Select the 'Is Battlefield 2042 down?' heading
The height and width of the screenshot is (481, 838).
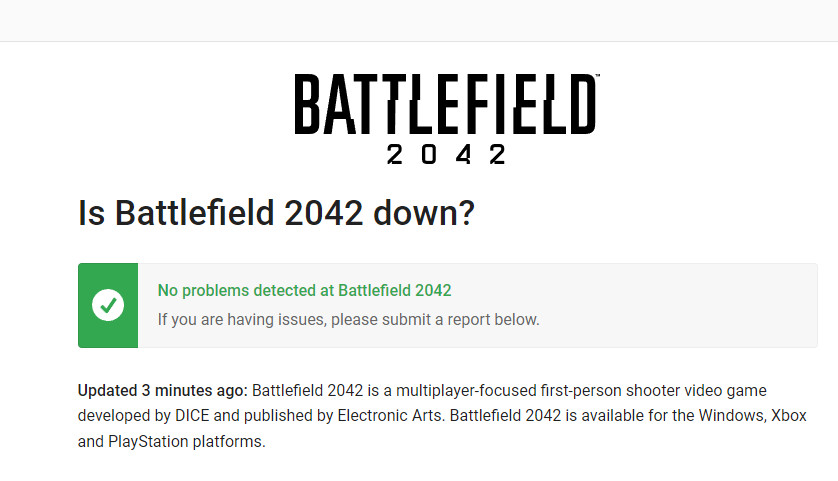pyautogui.click(x=276, y=213)
